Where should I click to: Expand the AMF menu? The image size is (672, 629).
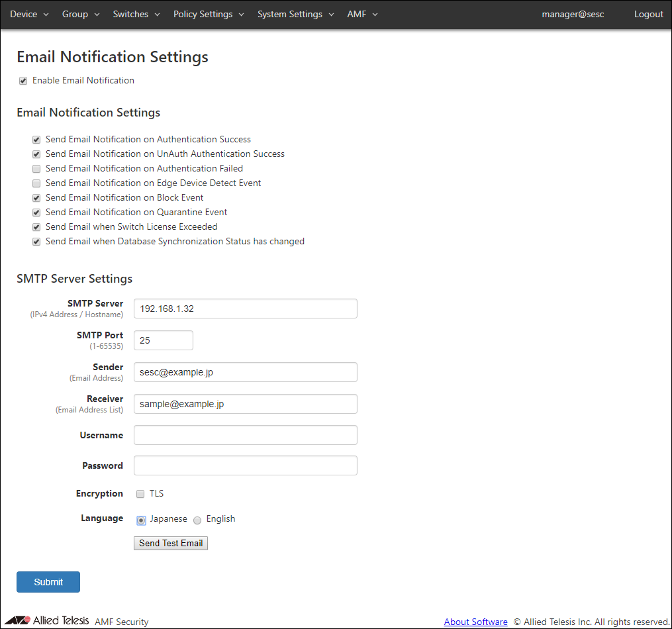point(362,14)
